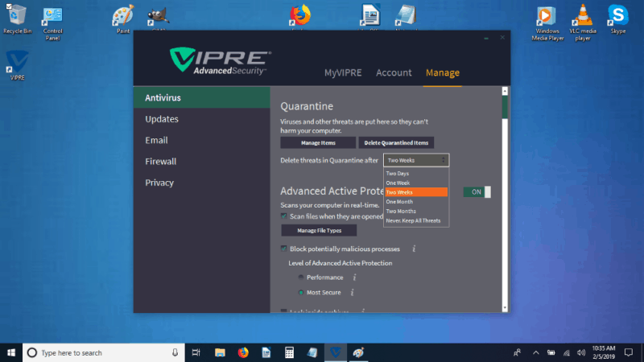This screenshot has width=644, height=362.
Task: Show hidden system tray icons
Action: [535, 352]
